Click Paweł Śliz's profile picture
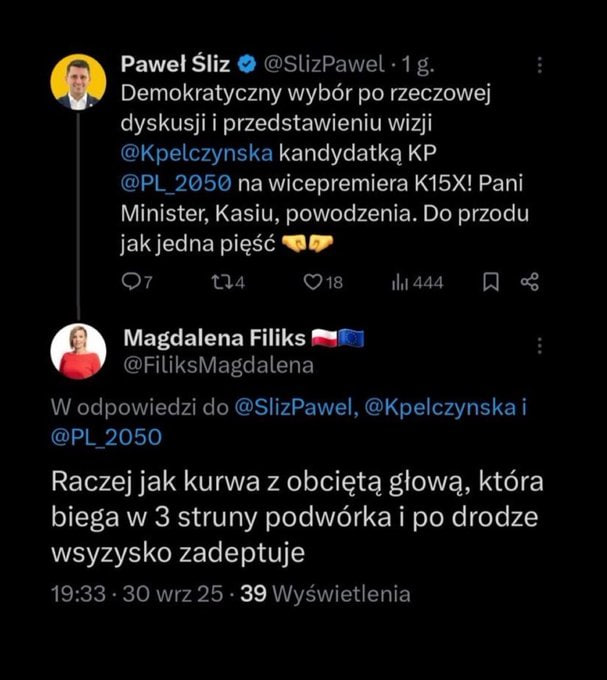 point(78,82)
